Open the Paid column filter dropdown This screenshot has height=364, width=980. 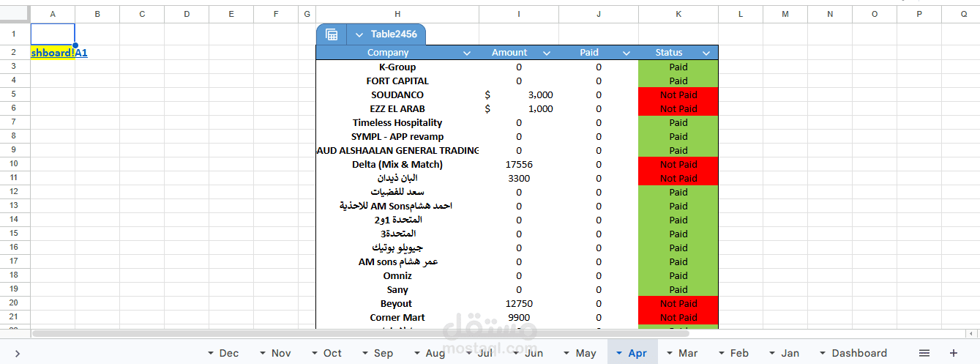pyautogui.click(x=626, y=53)
